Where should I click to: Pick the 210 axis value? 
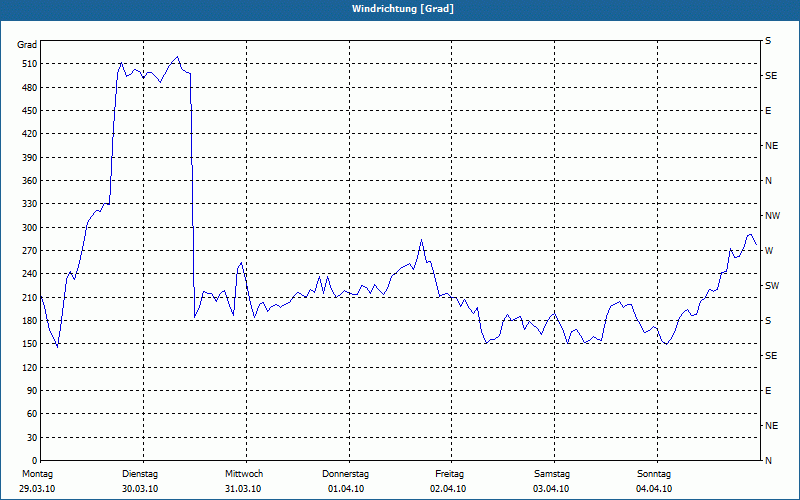tap(29, 297)
